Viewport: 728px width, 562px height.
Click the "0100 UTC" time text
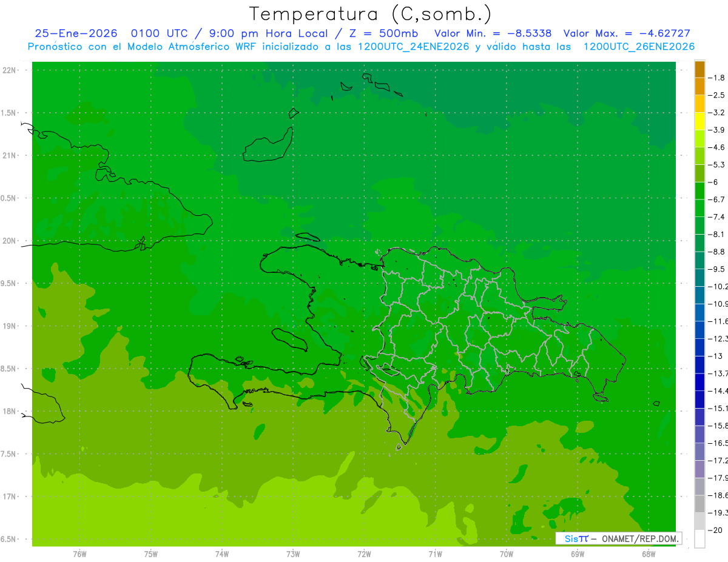click(x=160, y=34)
